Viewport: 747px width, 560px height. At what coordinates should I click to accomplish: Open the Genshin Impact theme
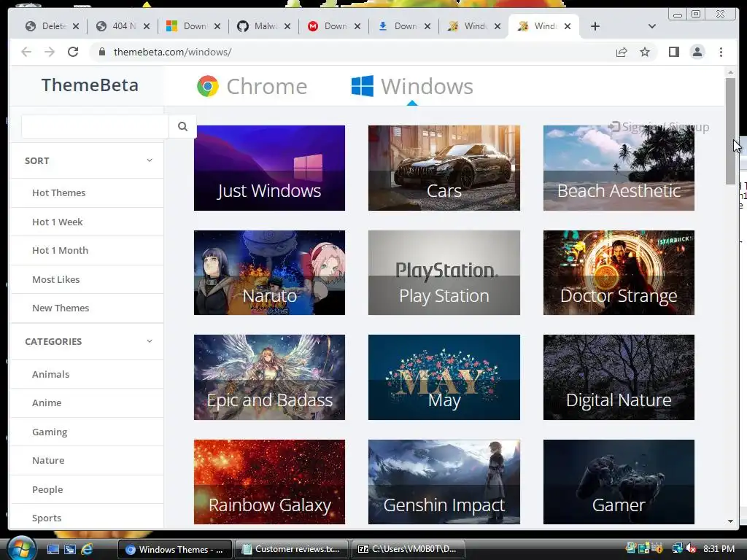[444, 482]
